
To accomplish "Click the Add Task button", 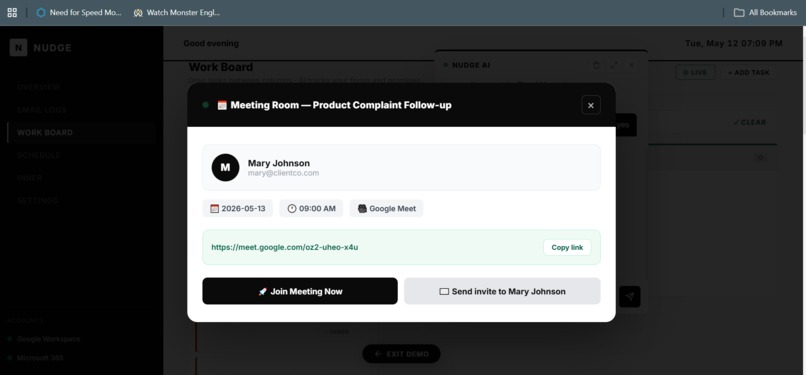I will point(748,72).
